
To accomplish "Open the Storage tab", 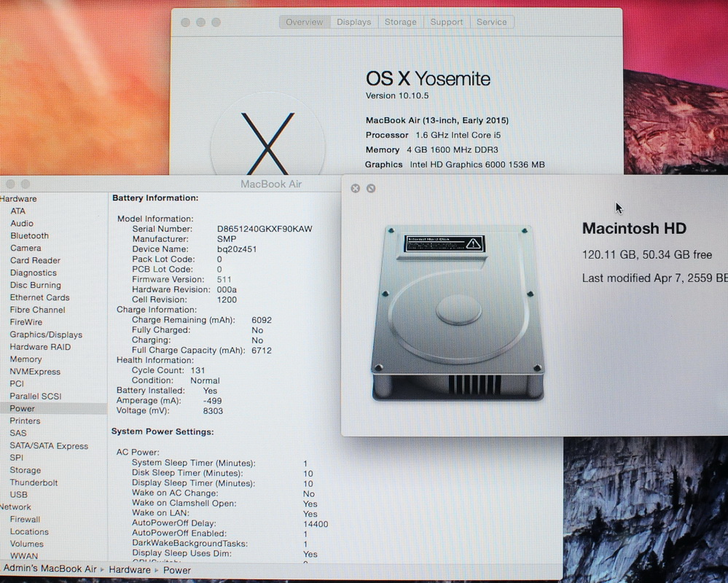I will tap(400, 22).
